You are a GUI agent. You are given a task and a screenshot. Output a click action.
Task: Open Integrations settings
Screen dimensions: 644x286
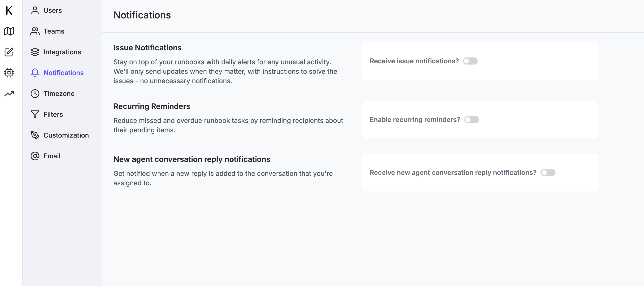[x=62, y=52]
